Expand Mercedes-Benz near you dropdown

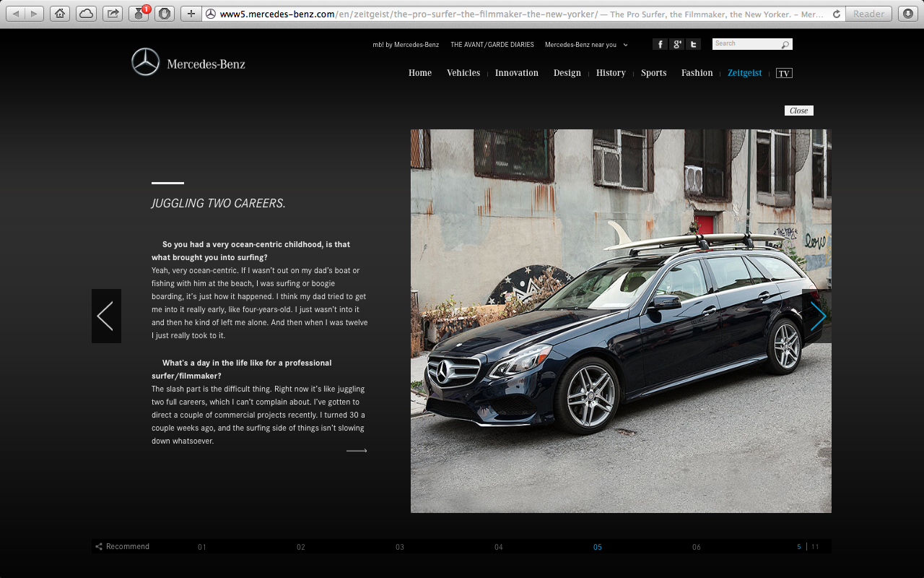pyautogui.click(x=586, y=45)
